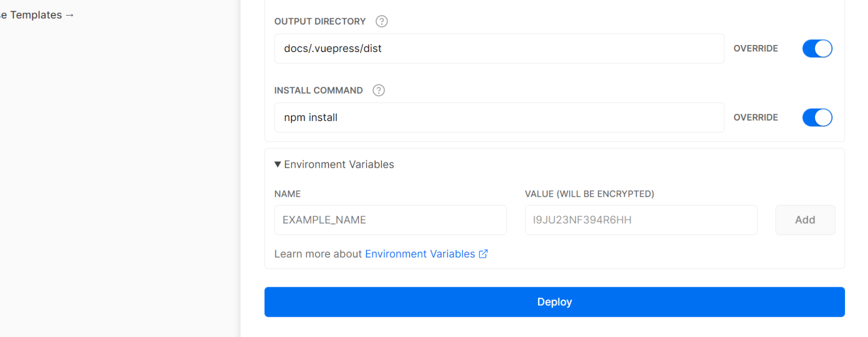Collapse the Environment Variables triangle
This screenshot has height=337, width=868.
pyautogui.click(x=278, y=164)
